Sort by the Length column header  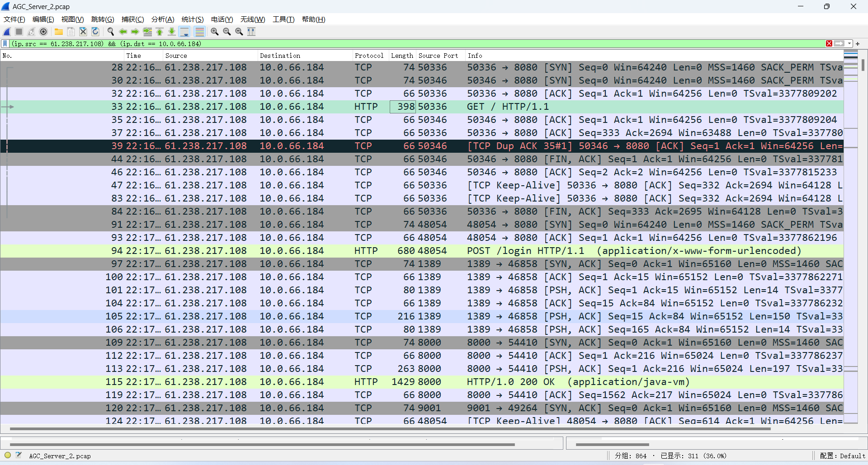[x=402, y=56]
